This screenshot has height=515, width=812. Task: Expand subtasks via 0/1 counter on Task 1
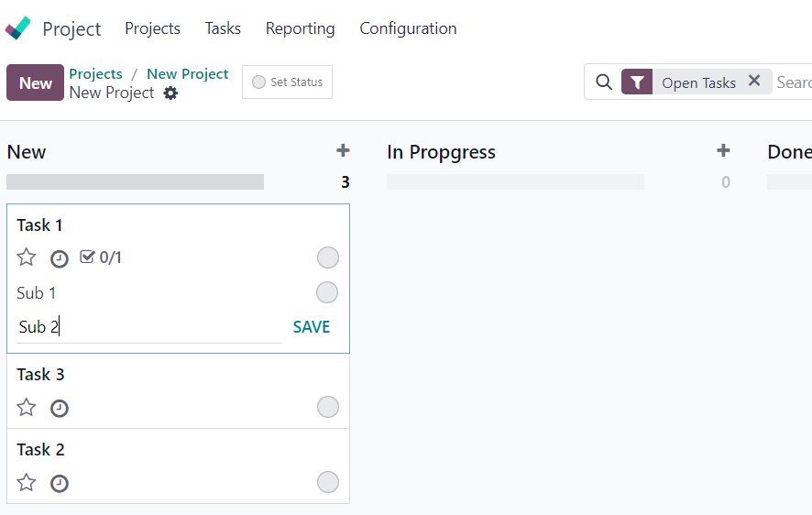(101, 257)
